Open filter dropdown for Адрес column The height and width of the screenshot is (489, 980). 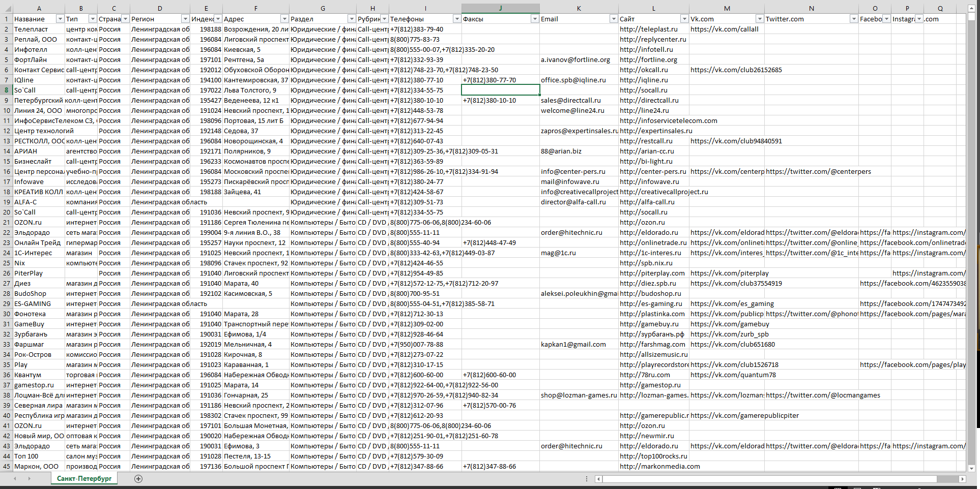[x=284, y=19]
